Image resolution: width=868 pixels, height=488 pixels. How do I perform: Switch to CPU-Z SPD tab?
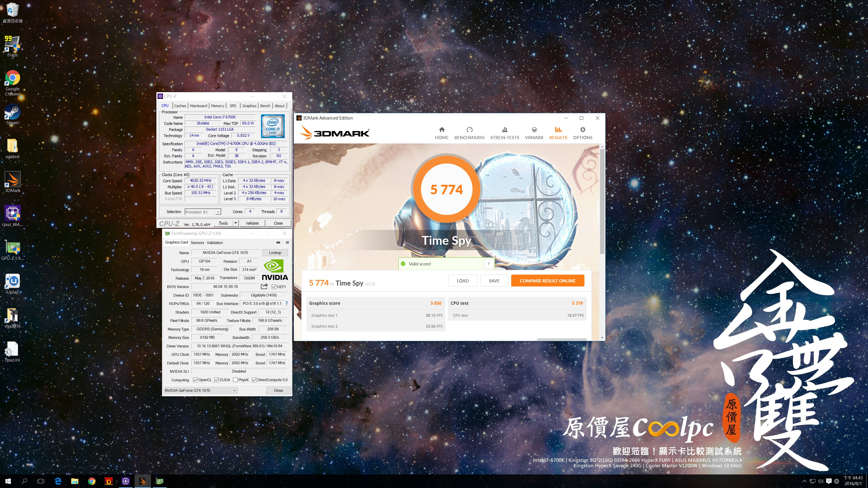tap(233, 106)
